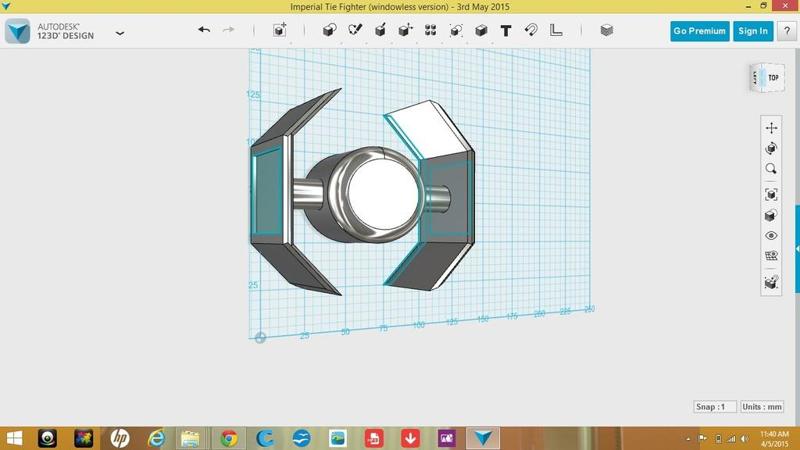
Task: Expand the collapsed side panel on the right edge
Action: pos(797,248)
